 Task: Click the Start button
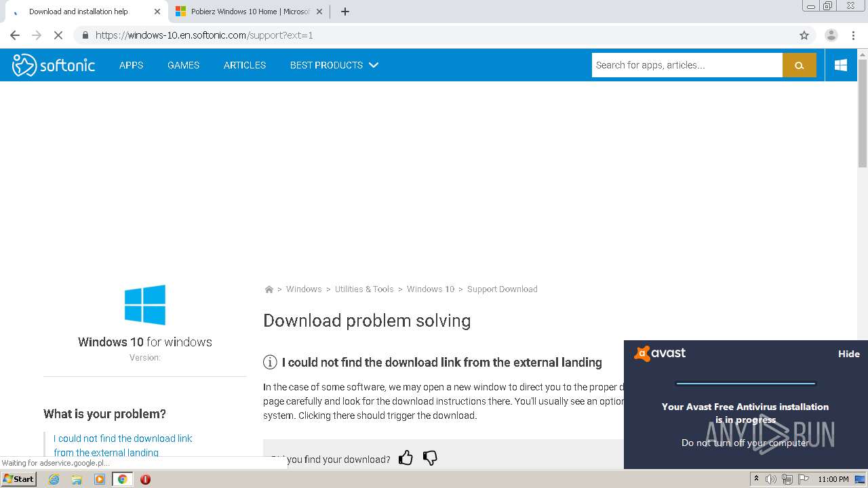click(x=18, y=479)
